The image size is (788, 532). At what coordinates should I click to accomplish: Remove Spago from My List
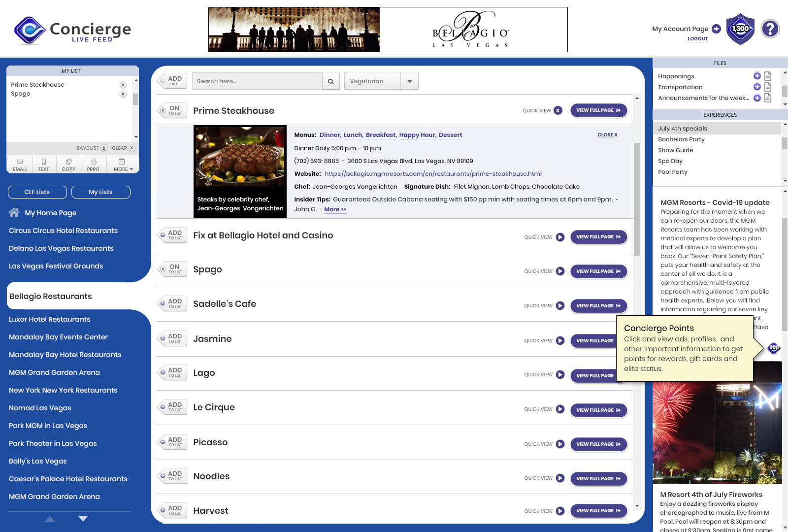coord(123,94)
